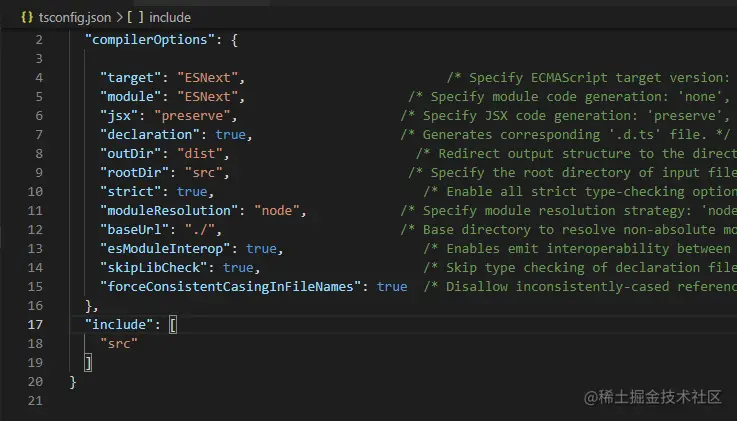Click the true value of "strict"
The image size is (737, 421).
click(x=192, y=191)
